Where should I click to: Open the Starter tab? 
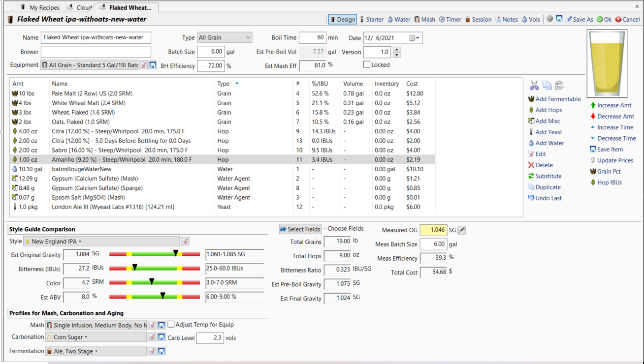point(372,19)
